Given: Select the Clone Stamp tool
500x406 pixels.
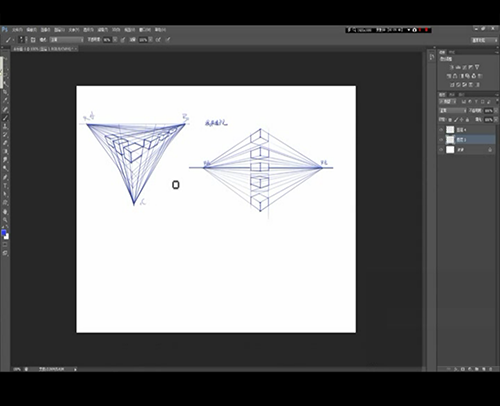Looking at the screenshot, I should pyautogui.click(x=6, y=126).
